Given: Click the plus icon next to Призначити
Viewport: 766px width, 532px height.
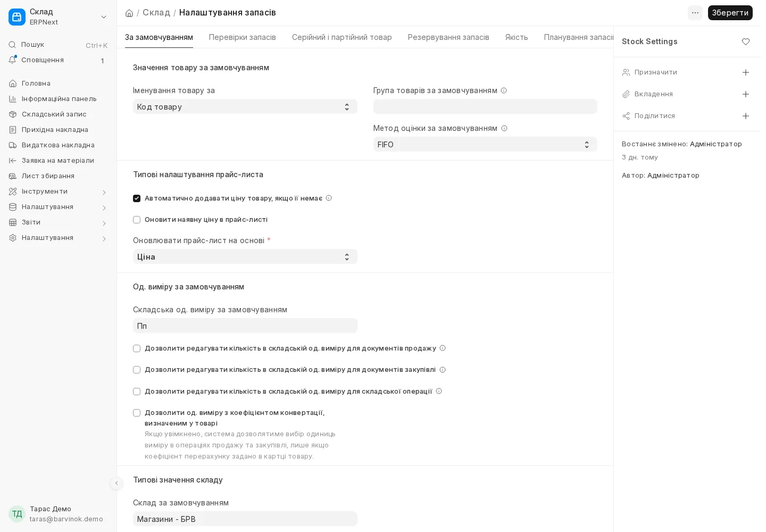Looking at the screenshot, I should pos(746,72).
